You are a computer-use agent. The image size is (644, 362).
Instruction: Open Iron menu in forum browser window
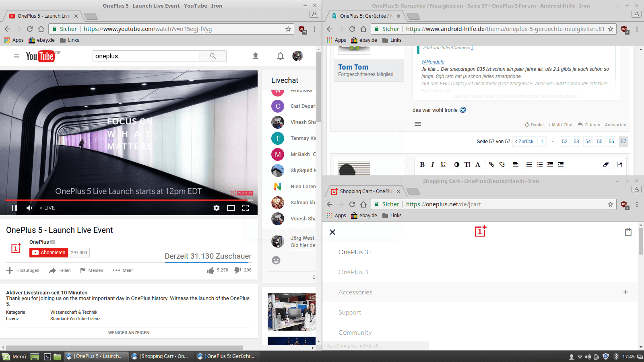(637, 29)
